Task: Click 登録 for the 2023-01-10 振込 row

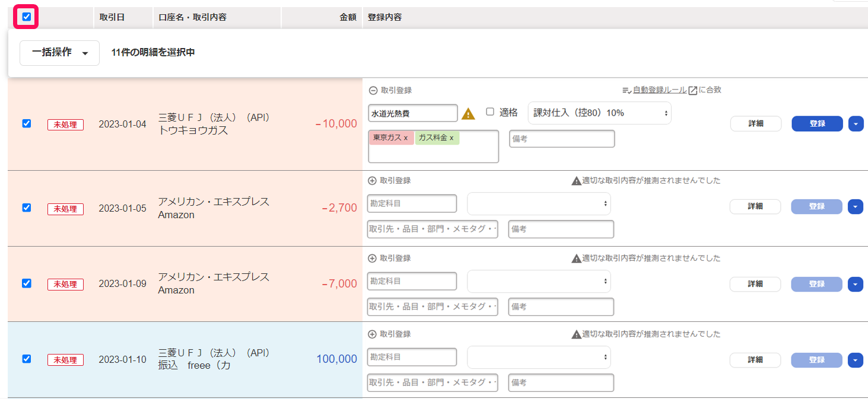Action: coord(816,360)
